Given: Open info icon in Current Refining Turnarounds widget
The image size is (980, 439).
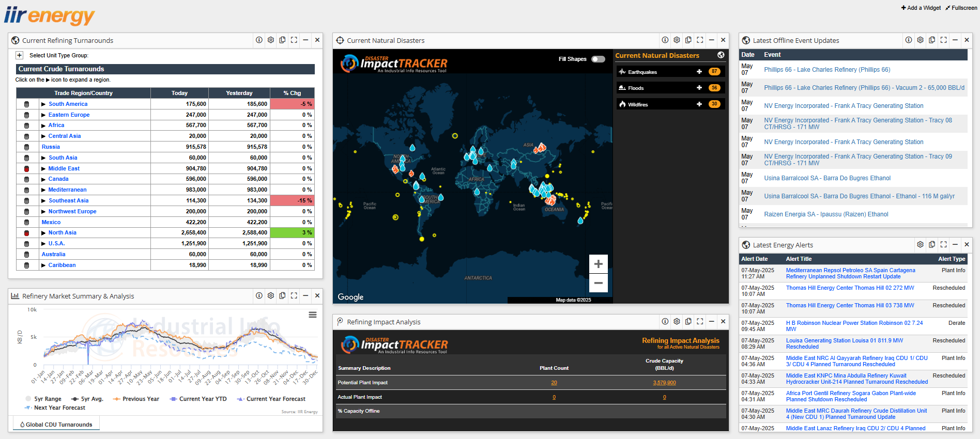Looking at the screenshot, I should pos(259,40).
